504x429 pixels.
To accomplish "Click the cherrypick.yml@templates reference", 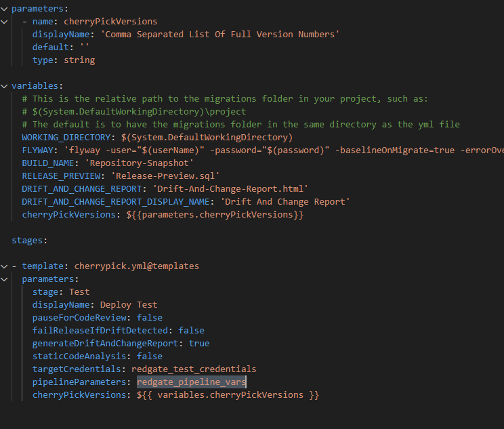I will click(137, 266).
